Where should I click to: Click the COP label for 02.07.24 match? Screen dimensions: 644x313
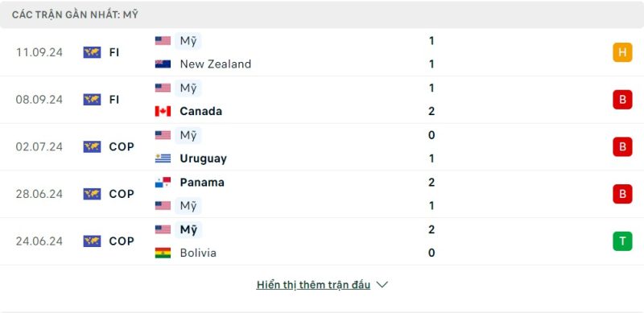coord(122,146)
